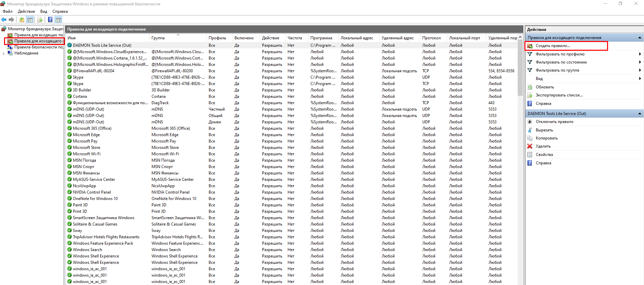The image size is (644, 285).
Task: Select the OneNote for Windows 10 rule
Action: (x=292, y=199)
